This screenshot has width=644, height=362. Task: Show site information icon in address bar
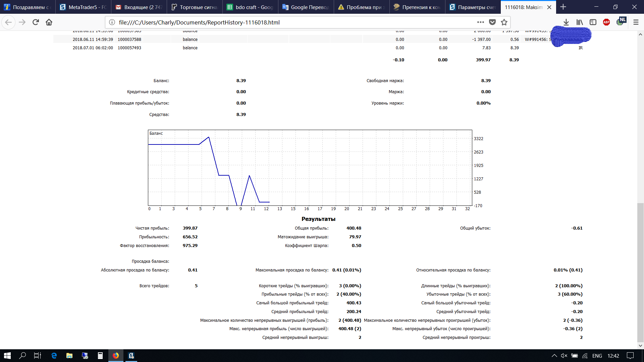pos(112,22)
